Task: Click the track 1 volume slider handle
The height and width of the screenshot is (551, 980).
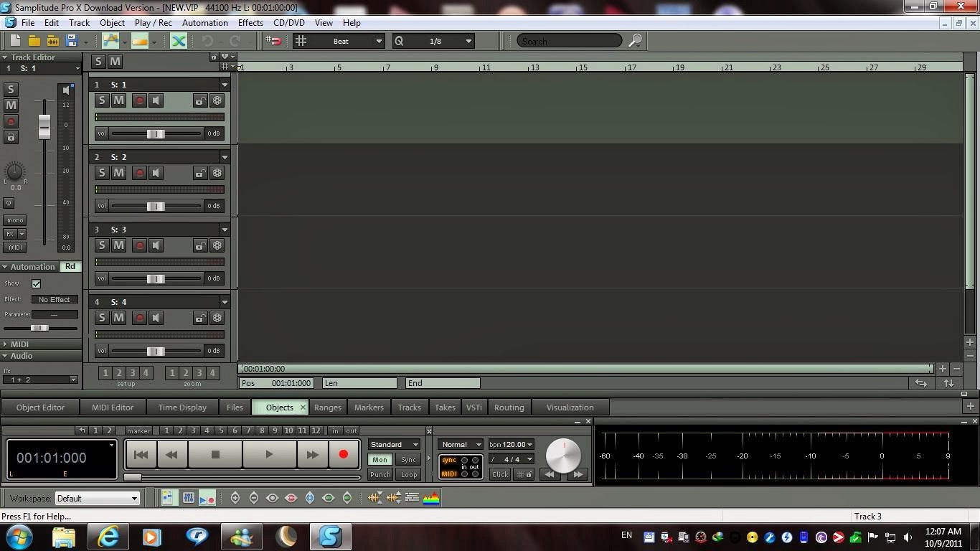Action: [155, 133]
